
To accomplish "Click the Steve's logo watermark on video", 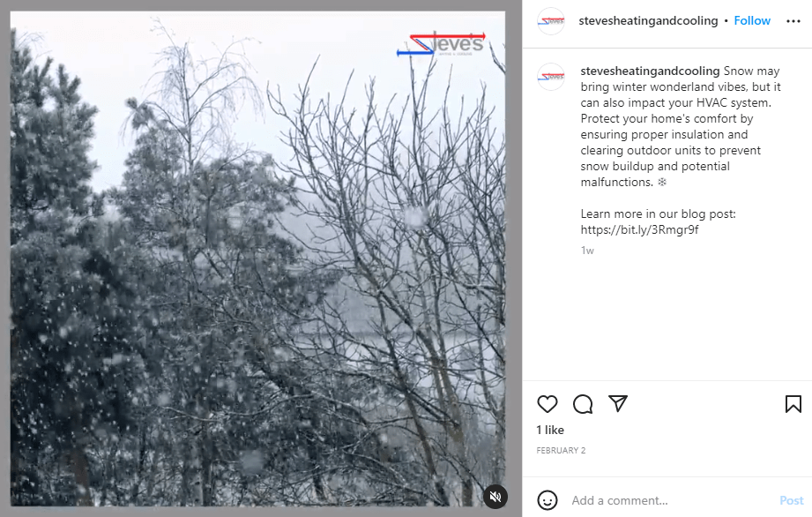I will click(441, 43).
